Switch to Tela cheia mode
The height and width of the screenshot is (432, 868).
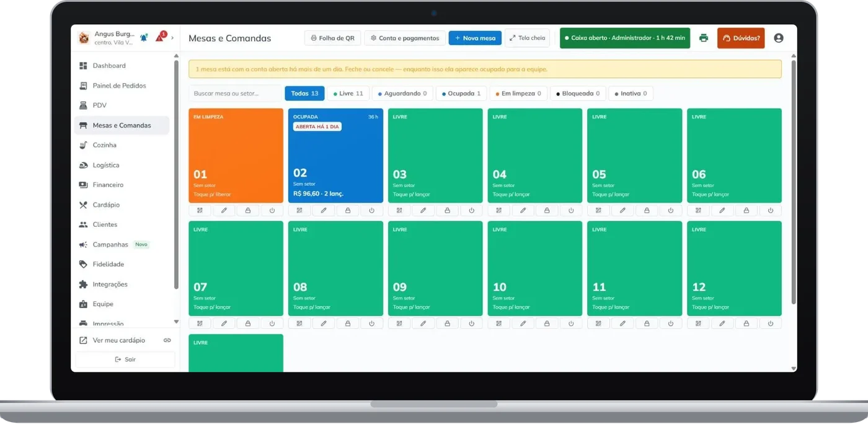[x=527, y=38]
